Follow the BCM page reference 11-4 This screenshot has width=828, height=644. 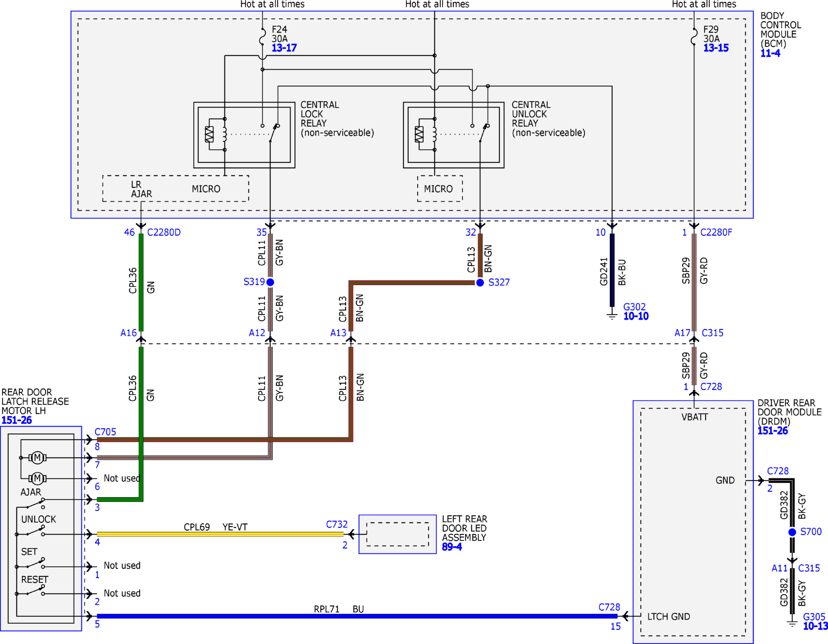(x=770, y=54)
